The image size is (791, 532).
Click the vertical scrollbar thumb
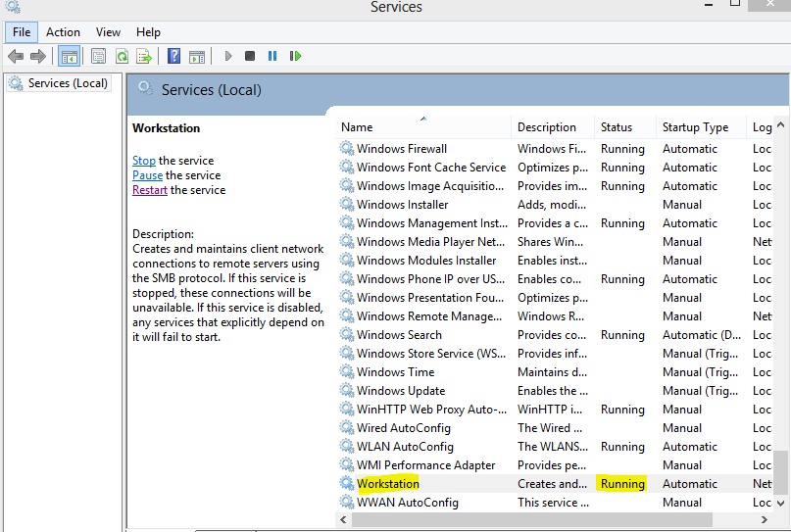tap(780, 472)
